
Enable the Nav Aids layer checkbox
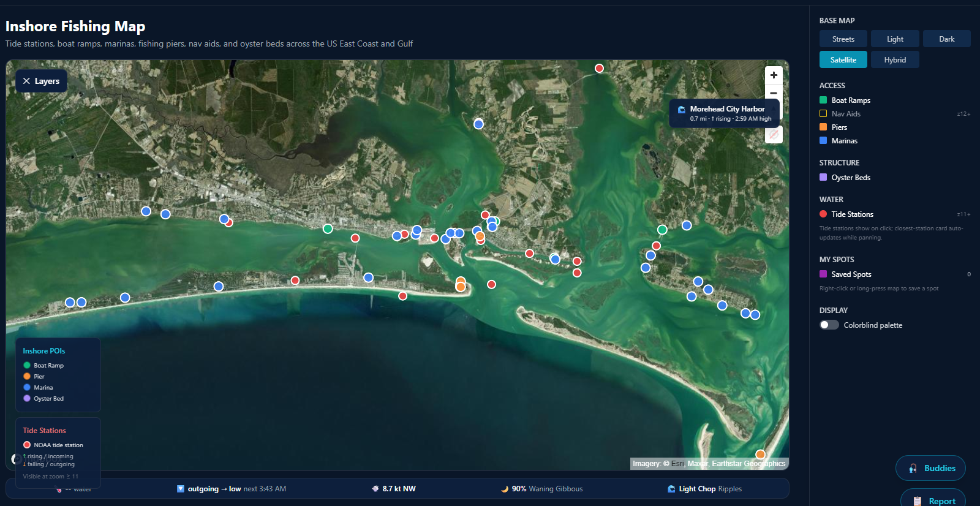(x=823, y=113)
